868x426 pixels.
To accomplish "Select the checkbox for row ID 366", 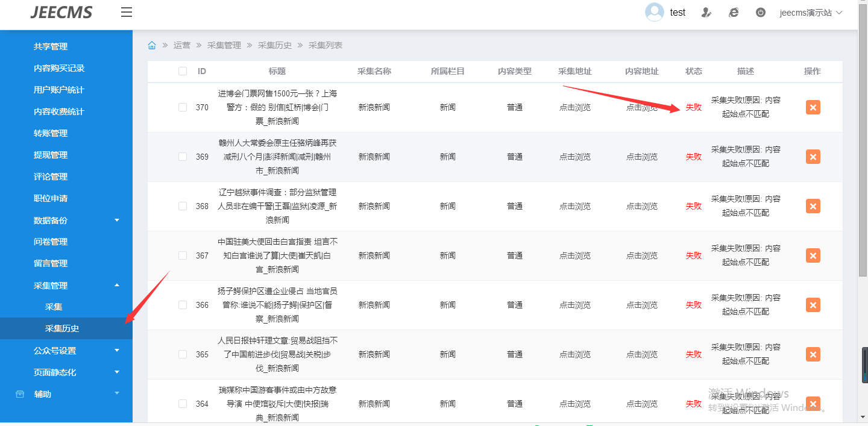I will pyautogui.click(x=183, y=305).
